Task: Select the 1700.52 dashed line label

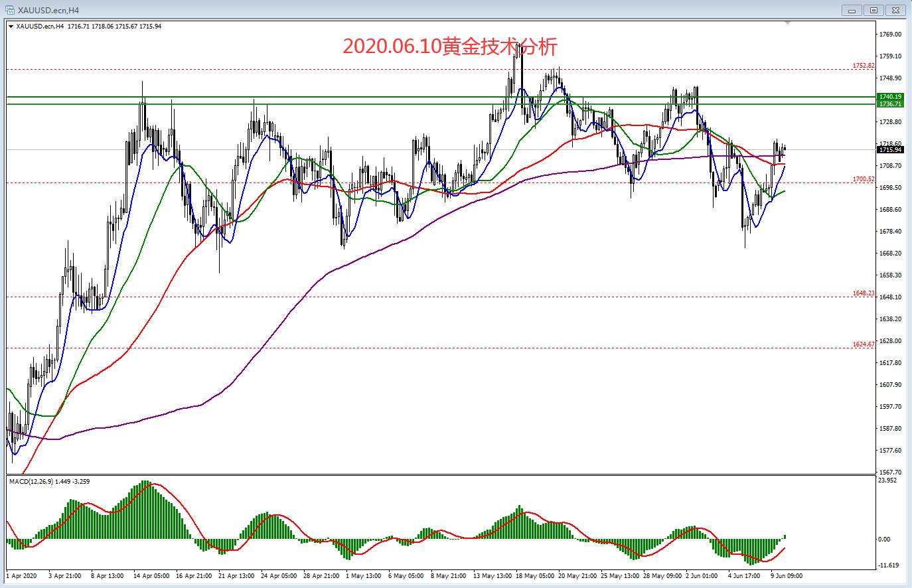Action: pyautogui.click(x=864, y=179)
